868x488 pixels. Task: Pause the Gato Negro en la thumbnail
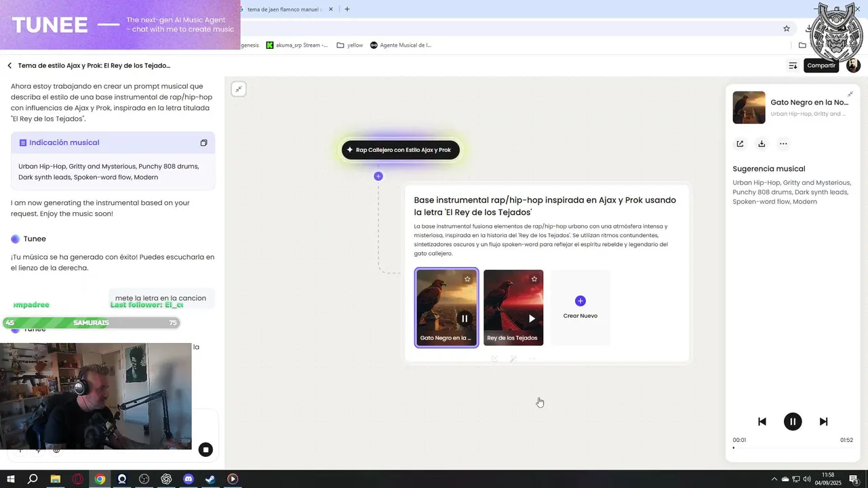[465, 319]
